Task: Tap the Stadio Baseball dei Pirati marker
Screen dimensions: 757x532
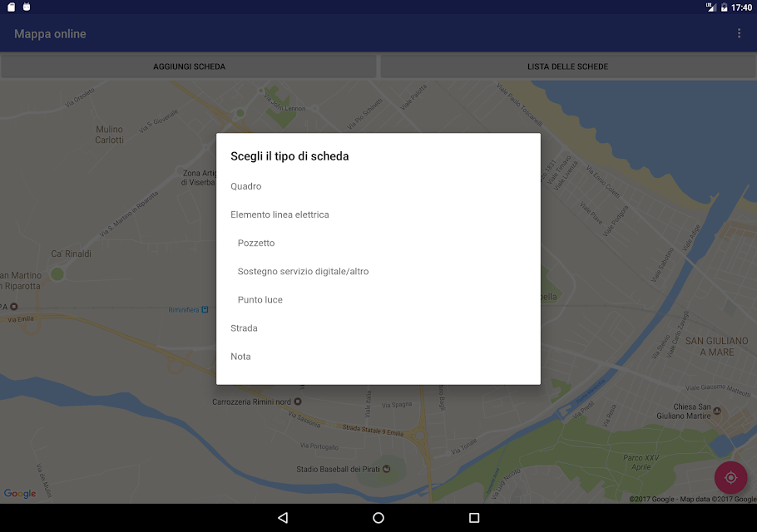Action: click(386, 469)
